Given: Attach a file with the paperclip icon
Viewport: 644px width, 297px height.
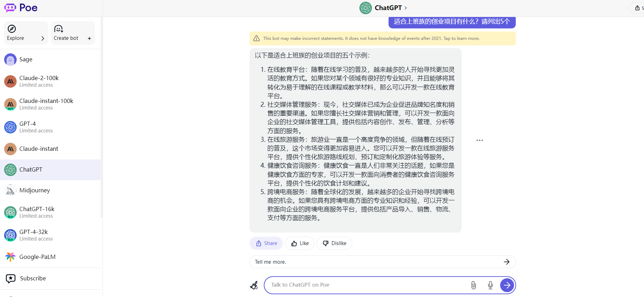Looking at the screenshot, I should coord(473,285).
